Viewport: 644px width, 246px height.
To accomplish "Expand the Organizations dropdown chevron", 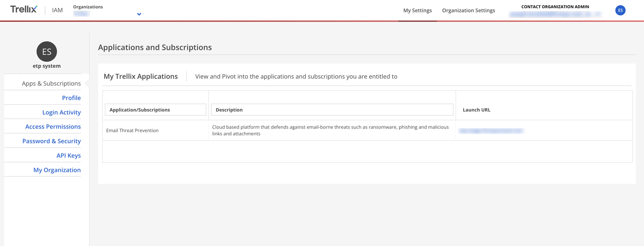I will click(x=139, y=14).
